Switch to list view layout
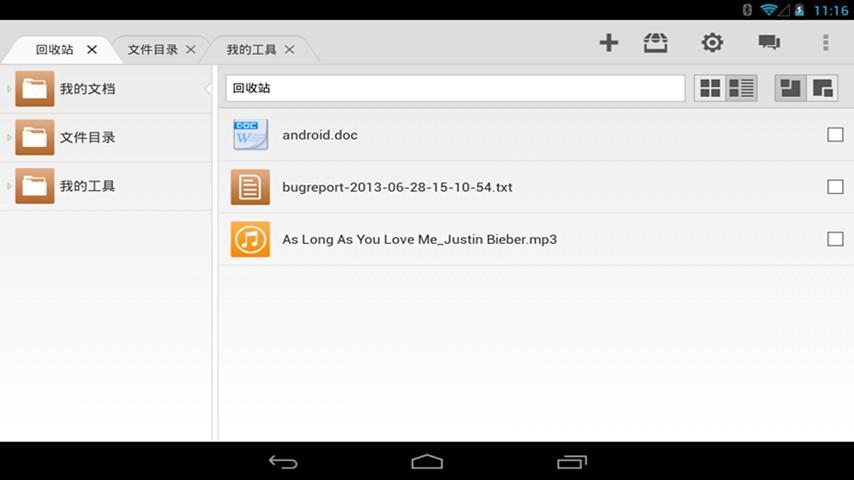Image resolution: width=854 pixels, height=480 pixels. click(741, 88)
